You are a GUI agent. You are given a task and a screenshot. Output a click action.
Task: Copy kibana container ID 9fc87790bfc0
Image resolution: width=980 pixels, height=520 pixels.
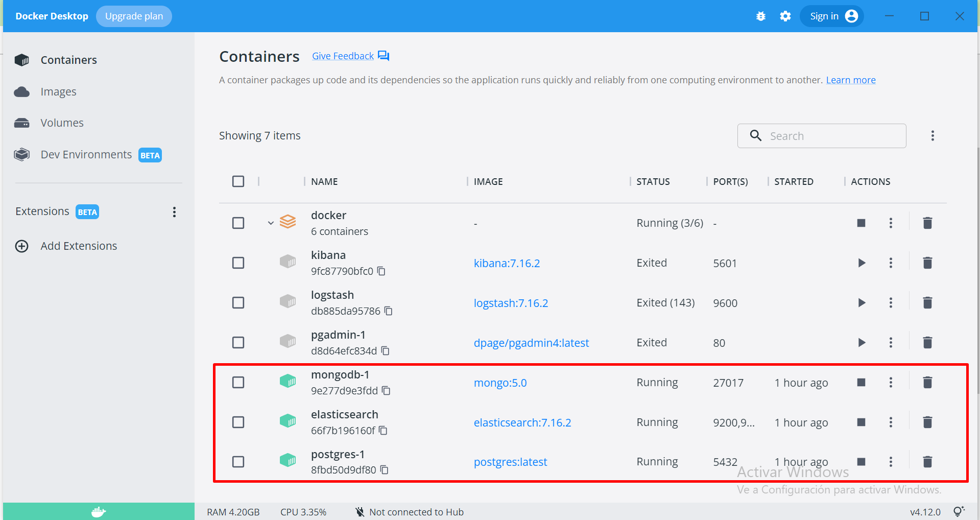[x=381, y=271]
